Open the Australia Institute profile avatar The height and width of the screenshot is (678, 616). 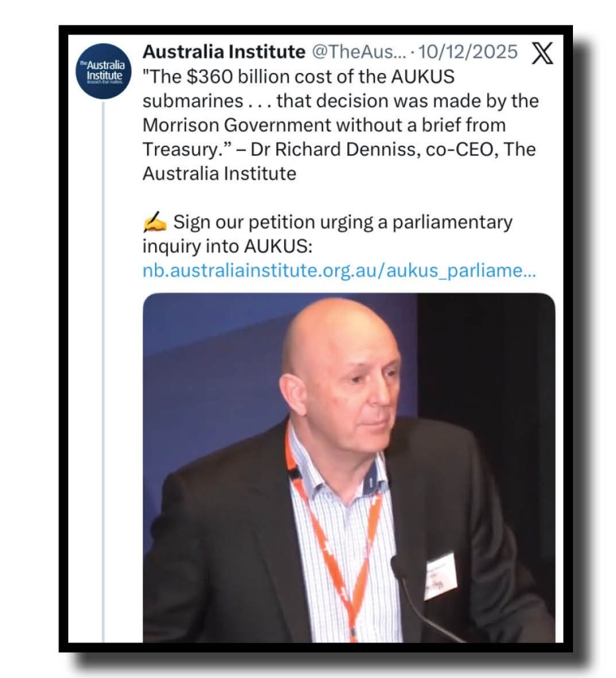click(103, 71)
